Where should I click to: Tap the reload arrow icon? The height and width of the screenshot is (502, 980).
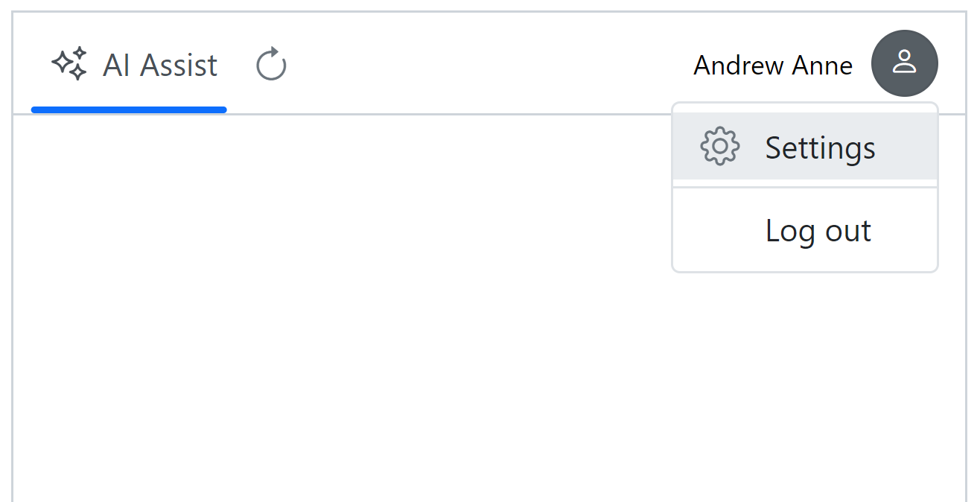point(270,64)
